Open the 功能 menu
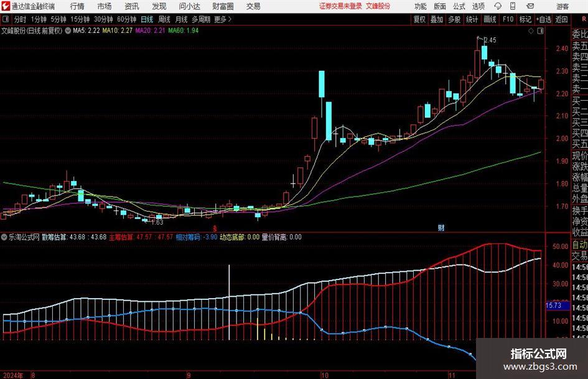This screenshot has width=588, height=379. [421, 6]
